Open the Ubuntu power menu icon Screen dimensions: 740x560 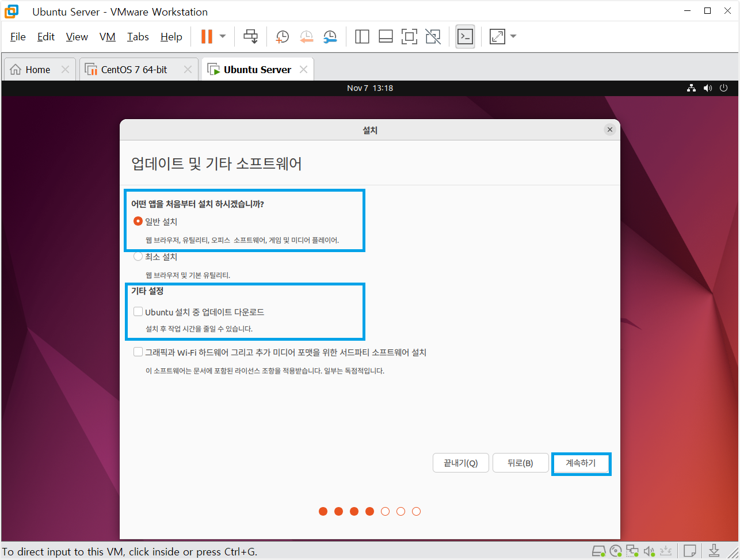(x=724, y=88)
